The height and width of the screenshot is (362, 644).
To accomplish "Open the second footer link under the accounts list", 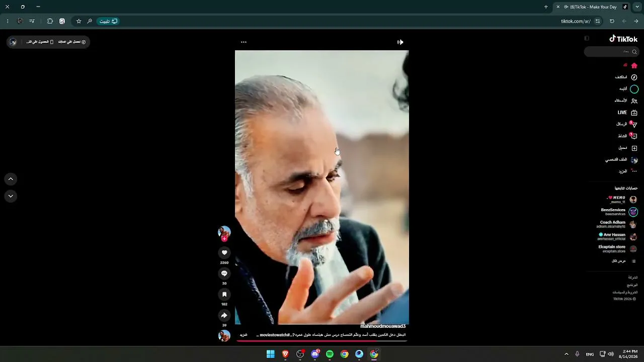I will (x=632, y=285).
